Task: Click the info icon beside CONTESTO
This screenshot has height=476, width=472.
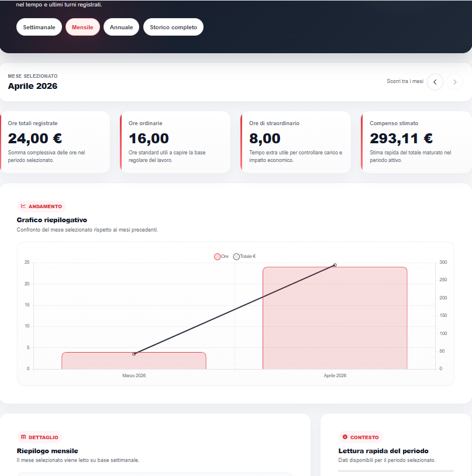Action: [x=344, y=437]
